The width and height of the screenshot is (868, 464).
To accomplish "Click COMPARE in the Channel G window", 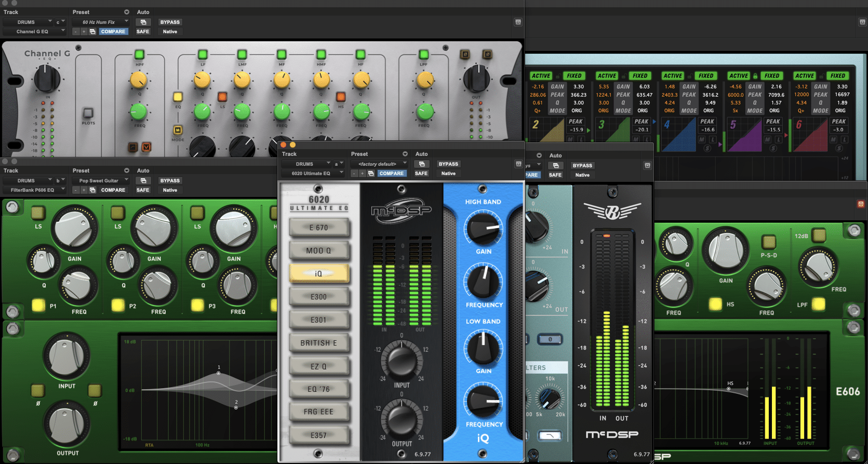I will point(113,32).
